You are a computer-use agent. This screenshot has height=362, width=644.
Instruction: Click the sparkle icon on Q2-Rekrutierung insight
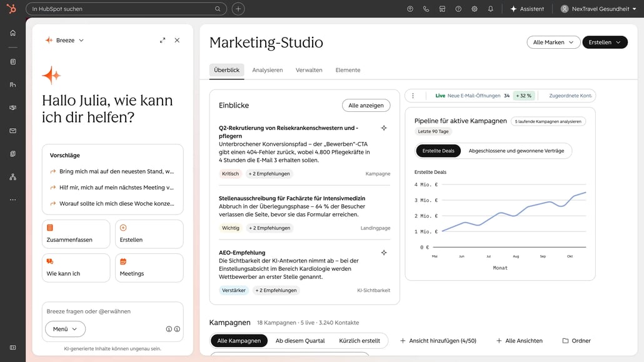point(384,128)
